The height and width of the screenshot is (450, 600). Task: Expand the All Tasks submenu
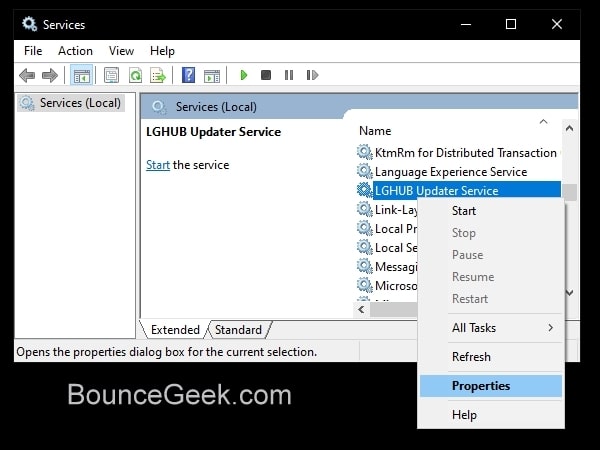pos(491,328)
